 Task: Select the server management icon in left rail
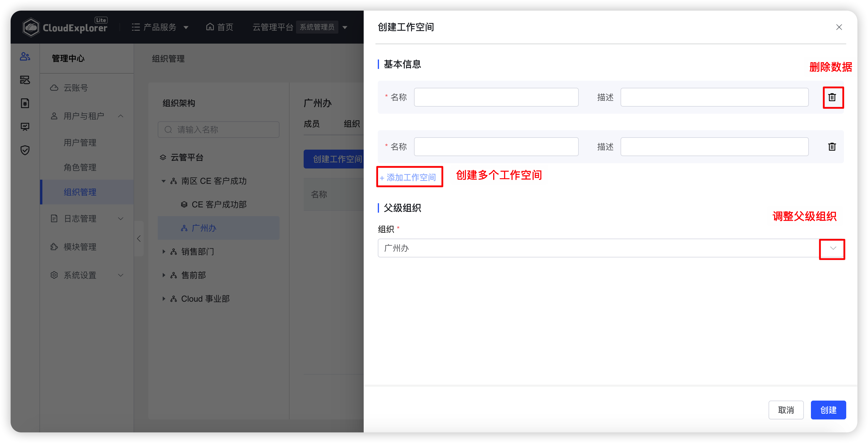tap(25, 80)
